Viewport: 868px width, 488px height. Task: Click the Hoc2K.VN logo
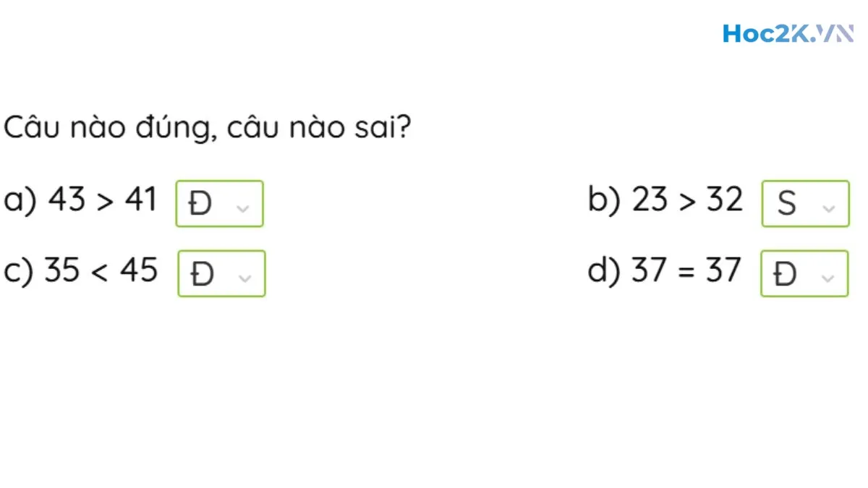click(787, 33)
